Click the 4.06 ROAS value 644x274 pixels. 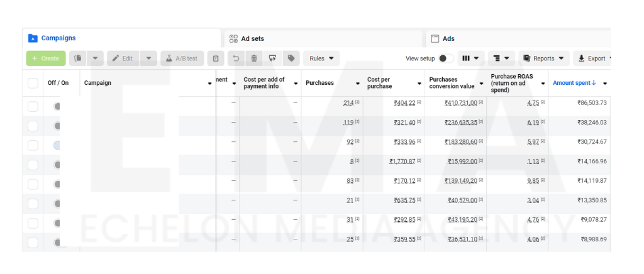click(x=533, y=239)
